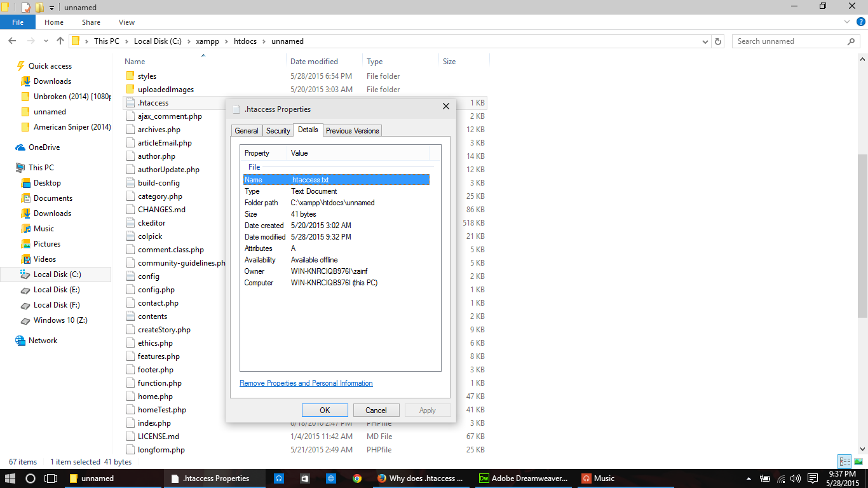
Task: Click the Back navigation arrow in Explorer
Action: 11,41
